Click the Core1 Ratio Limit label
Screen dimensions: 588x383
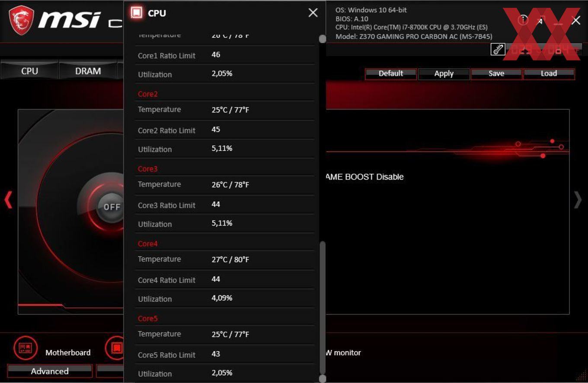[x=166, y=56]
